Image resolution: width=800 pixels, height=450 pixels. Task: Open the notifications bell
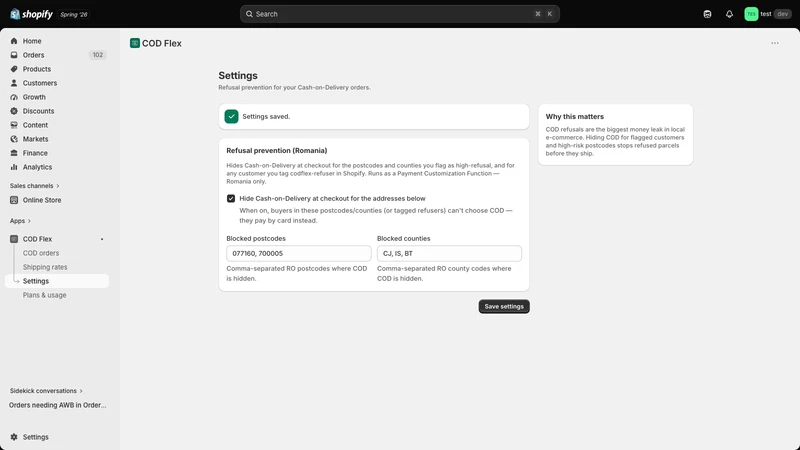729,14
